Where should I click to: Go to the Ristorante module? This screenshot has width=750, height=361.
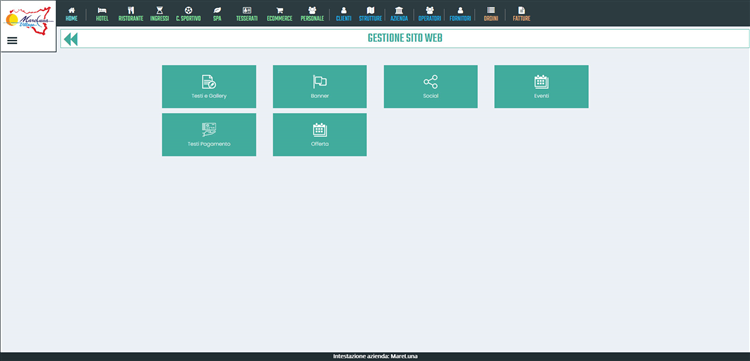click(x=131, y=14)
